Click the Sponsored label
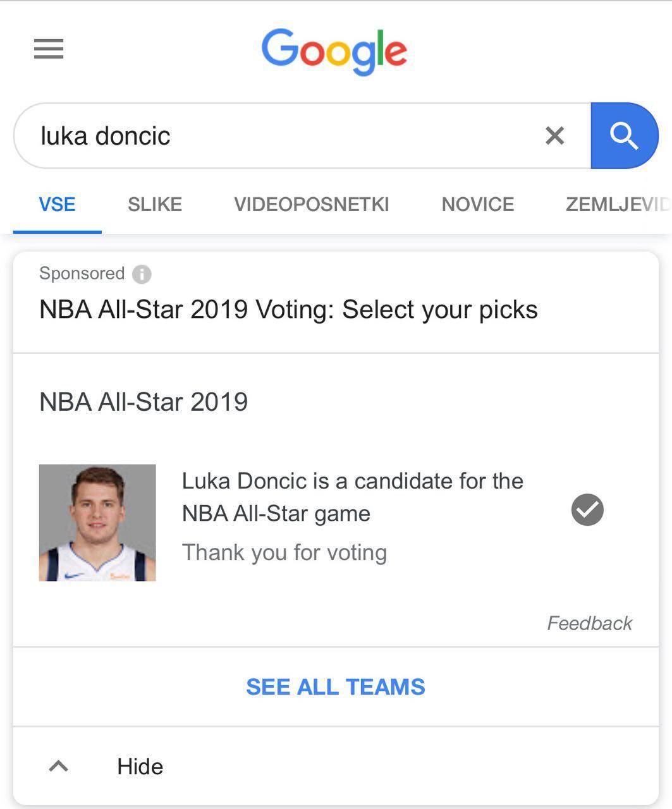Viewport: 672px width, 809px height. [x=82, y=274]
